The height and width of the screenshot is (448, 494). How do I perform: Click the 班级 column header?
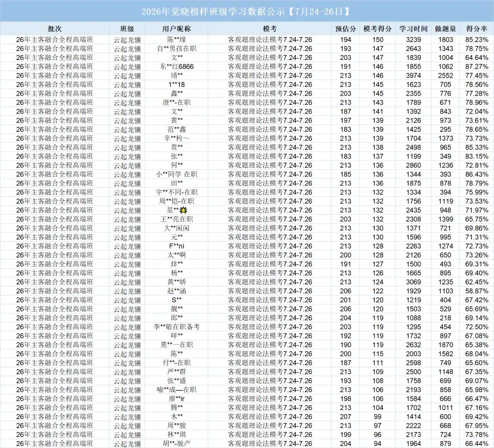127,29
